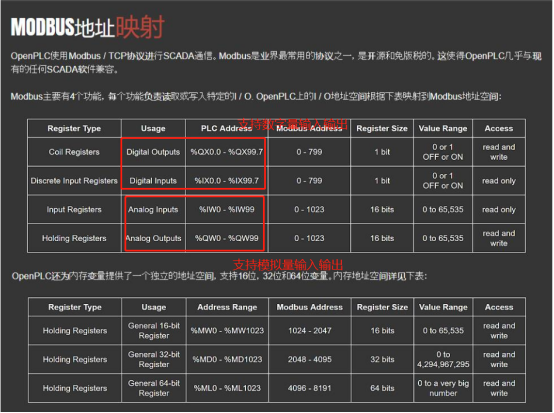Select the '%ML0 - %ML1023' cell
The height and width of the screenshot is (413, 554).
(227, 388)
